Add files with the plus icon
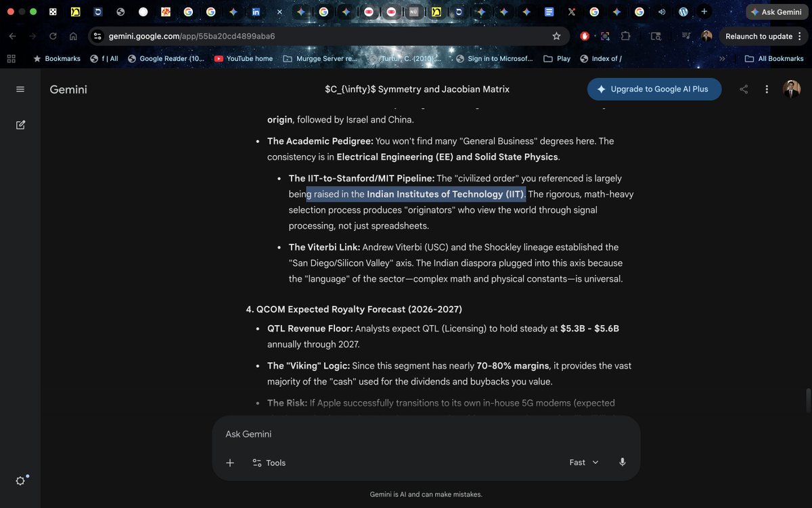 coord(230,463)
